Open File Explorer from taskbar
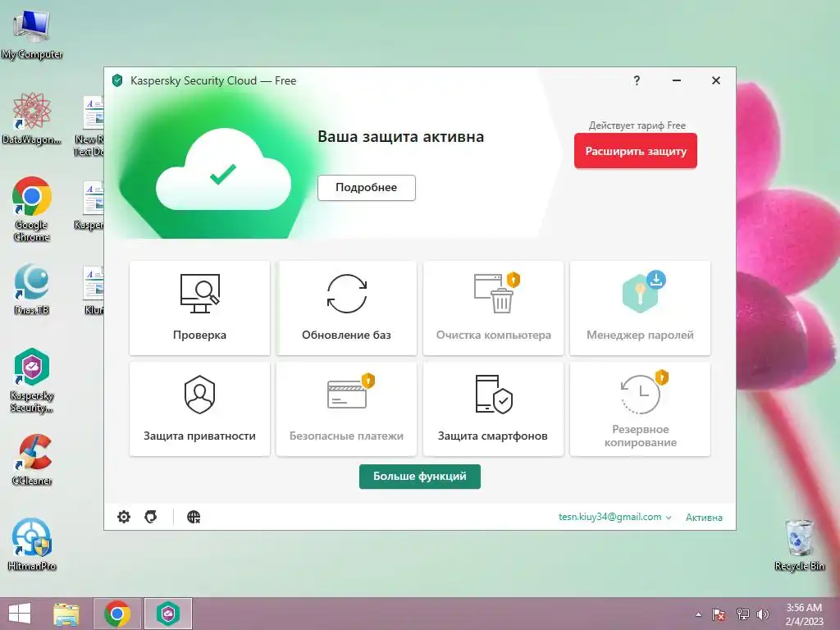Screen dimensions: 840x630 pos(66,614)
